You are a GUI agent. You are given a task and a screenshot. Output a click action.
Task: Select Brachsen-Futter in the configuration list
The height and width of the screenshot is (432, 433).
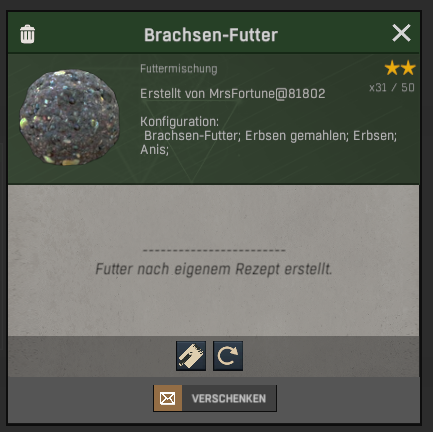[192, 136]
